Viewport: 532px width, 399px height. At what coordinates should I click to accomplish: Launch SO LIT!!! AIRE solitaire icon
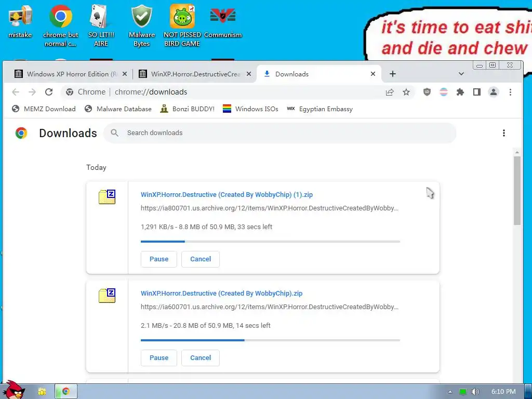tap(101, 25)
